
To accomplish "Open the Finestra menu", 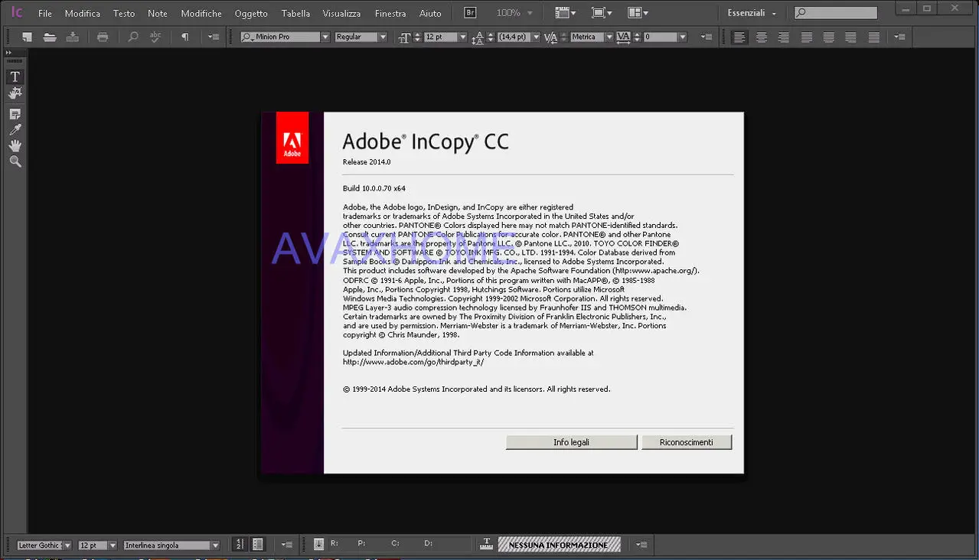I will (390, 13).
